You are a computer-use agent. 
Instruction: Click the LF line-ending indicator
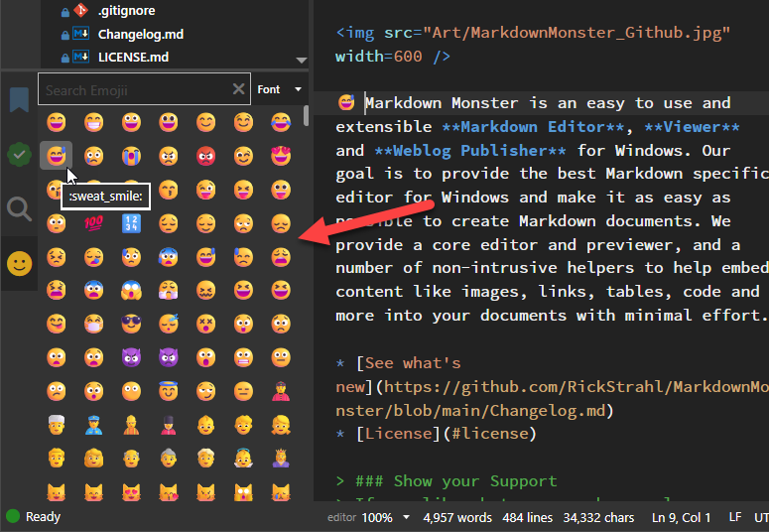coord(734,517)
